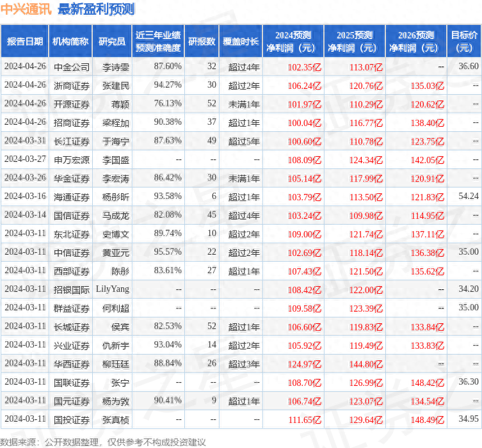Click the 129.64亿 2025 profit forecast
482x448 pixels.
pos(366,420)
